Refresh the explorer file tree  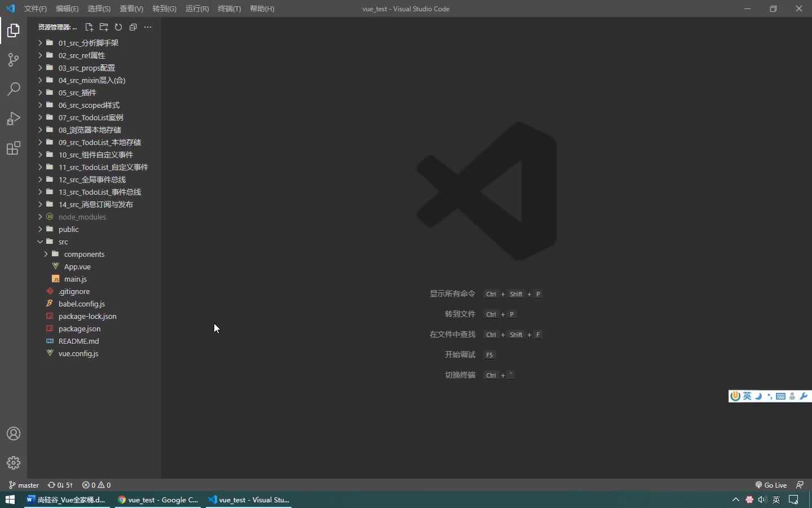[118, 27]
